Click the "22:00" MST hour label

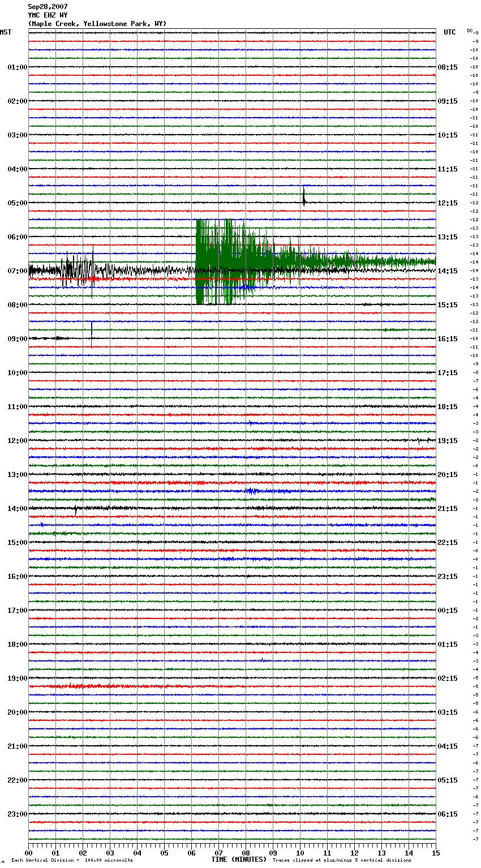click(18, 780)
